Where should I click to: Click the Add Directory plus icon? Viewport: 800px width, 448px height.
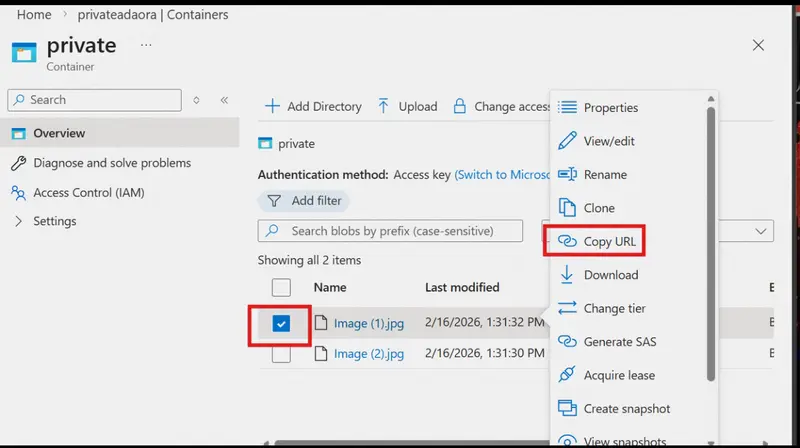(272, 106)
